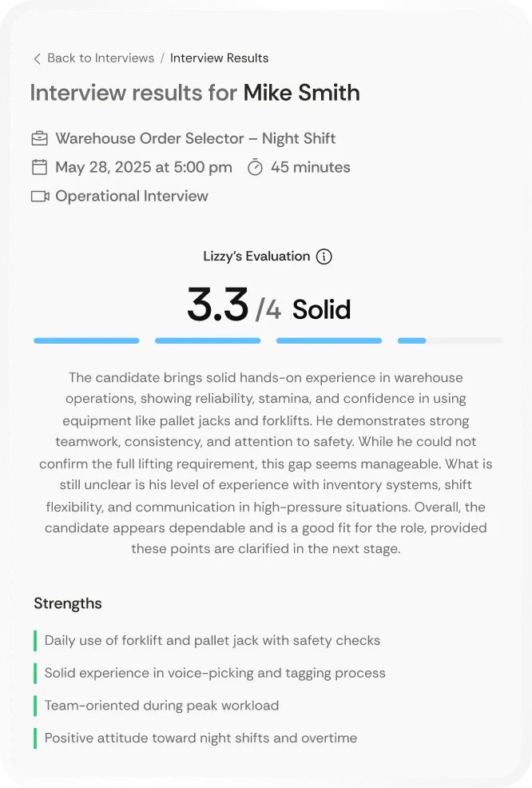The image size is (532, 788).
Task: Open the Back to Interviews link
Action: click(x=100, y=58)
